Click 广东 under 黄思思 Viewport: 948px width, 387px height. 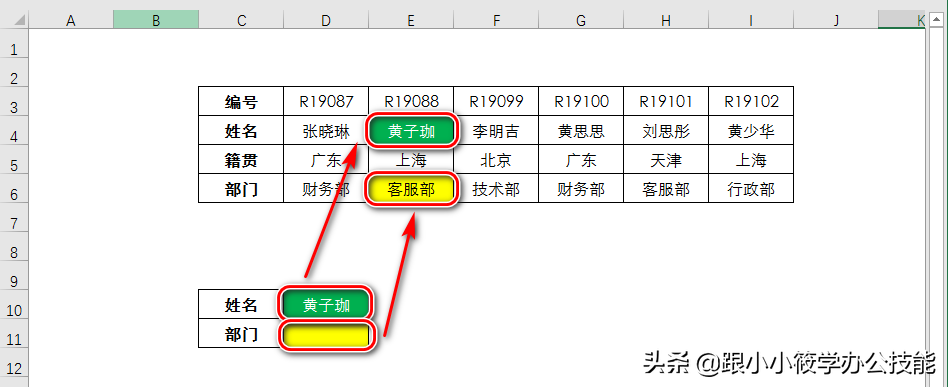pyautogui.click(x=581, y=159)
